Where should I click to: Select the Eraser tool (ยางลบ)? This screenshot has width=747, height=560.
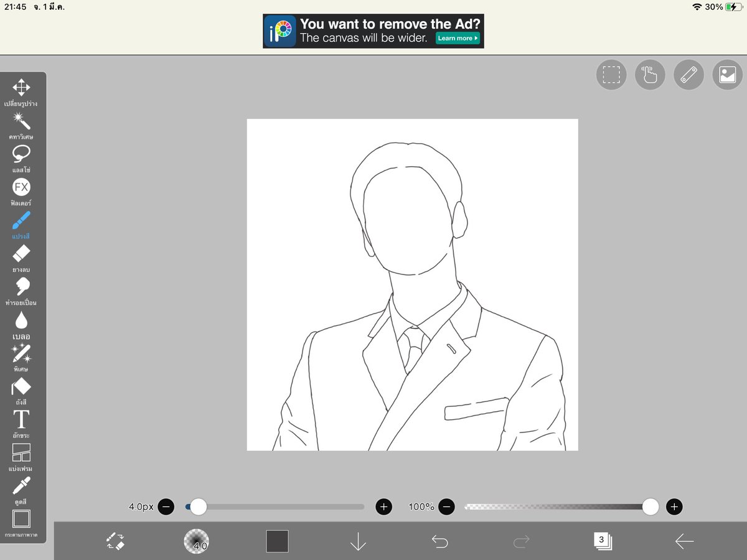[21, 259]
